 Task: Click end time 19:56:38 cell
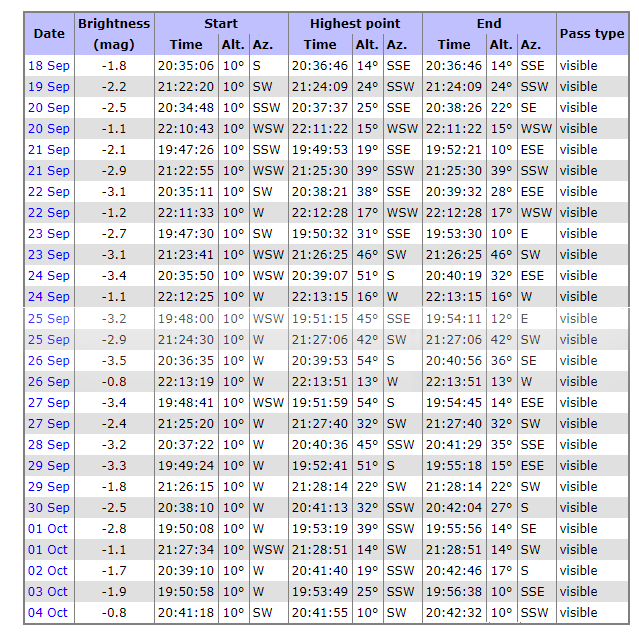(454, 592)
